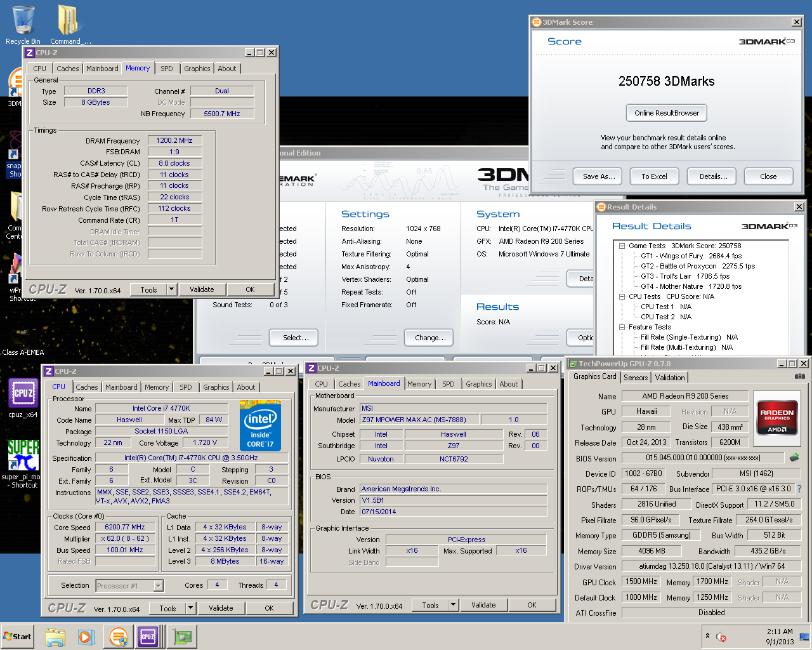
Task: Open Tools dropdown arrow in Memory CPU-Z window
Action: 171,289
